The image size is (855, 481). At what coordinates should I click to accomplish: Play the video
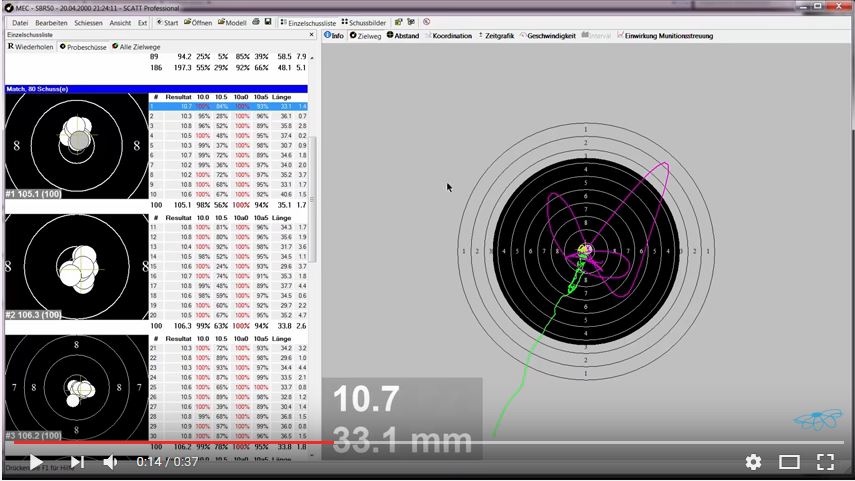[x=36, y=462]
